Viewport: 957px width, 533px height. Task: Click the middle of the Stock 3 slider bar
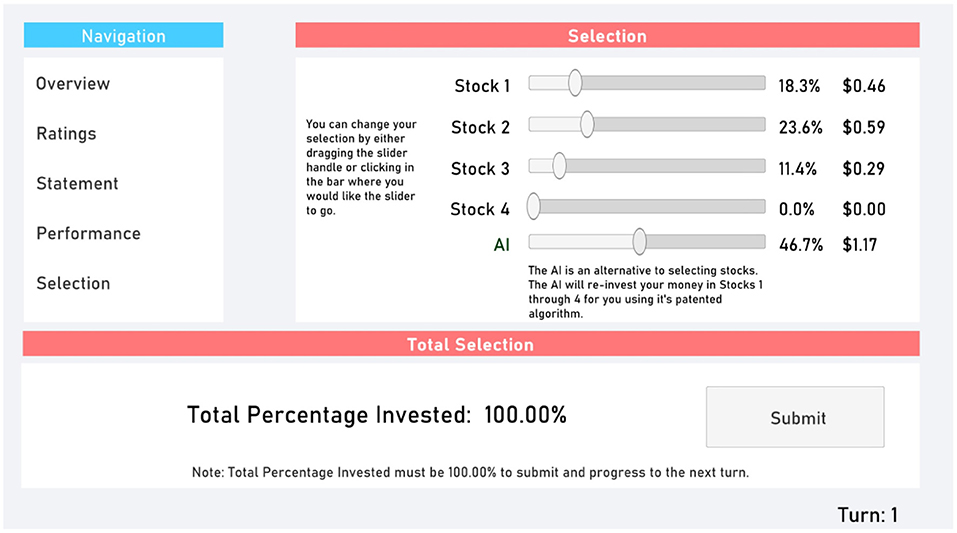647,166
